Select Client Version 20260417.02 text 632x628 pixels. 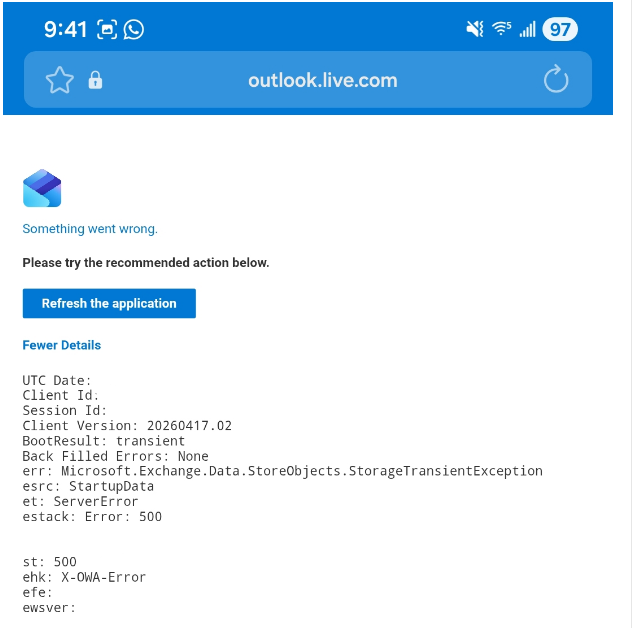(x=127, y=426)
